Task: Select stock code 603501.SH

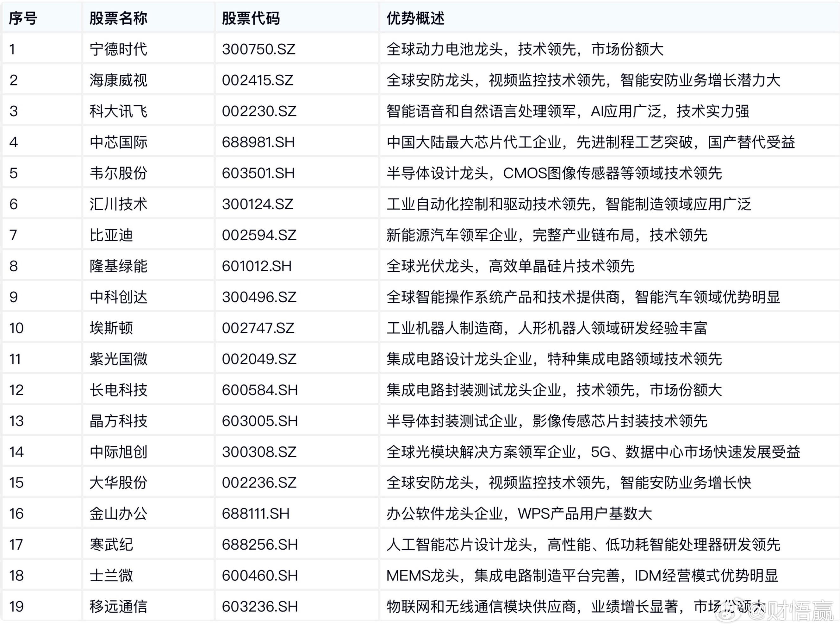Action: pos(258,173)
